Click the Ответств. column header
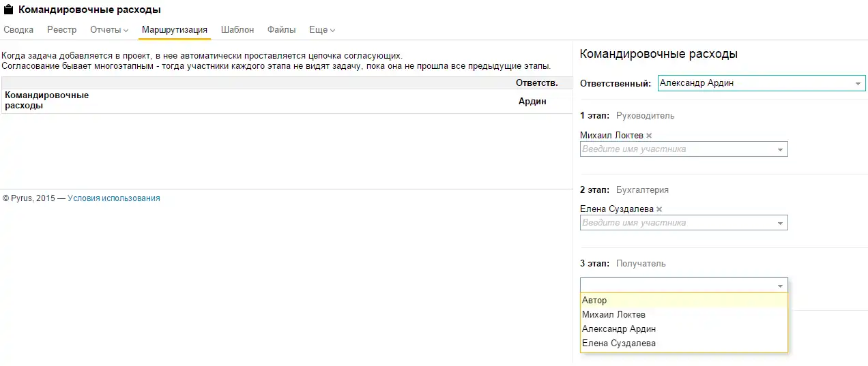Screen dimensions: 868x366 [536, 82]
